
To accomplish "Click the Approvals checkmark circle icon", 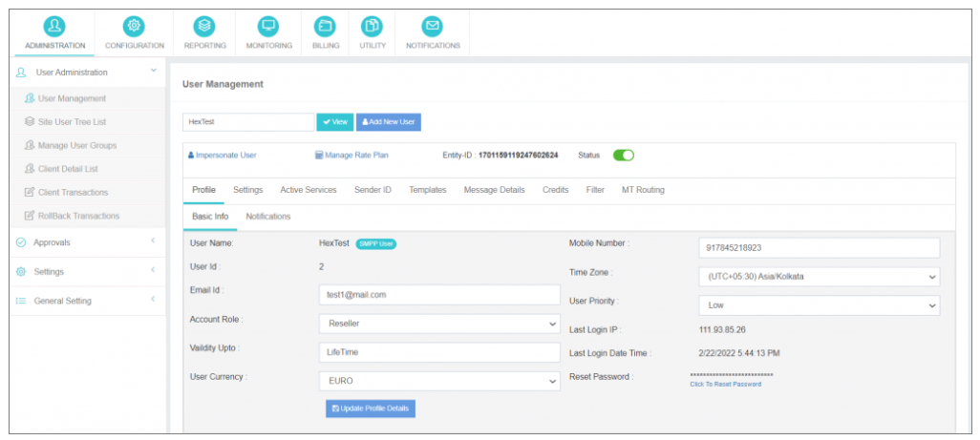I will tap(21, 242).
